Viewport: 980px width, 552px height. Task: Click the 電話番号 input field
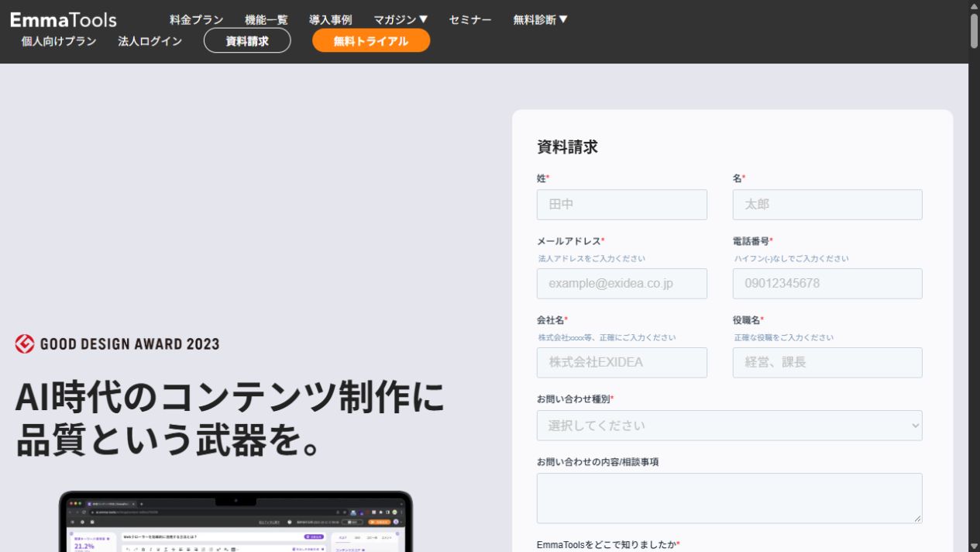click(827, 284)
